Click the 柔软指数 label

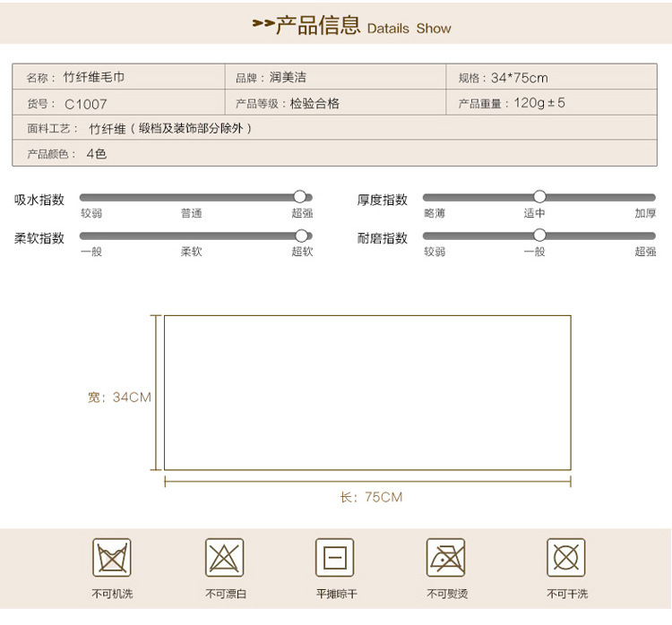coord(39,238)
